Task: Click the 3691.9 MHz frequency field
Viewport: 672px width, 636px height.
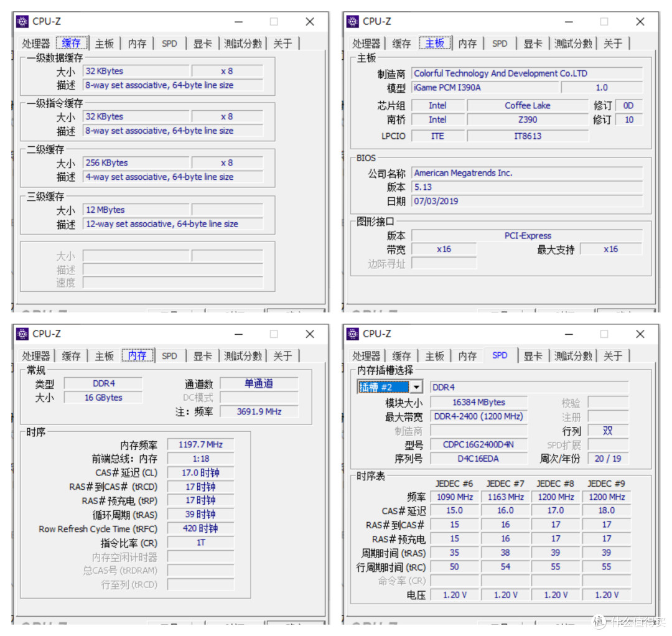Action: (259, 412)
